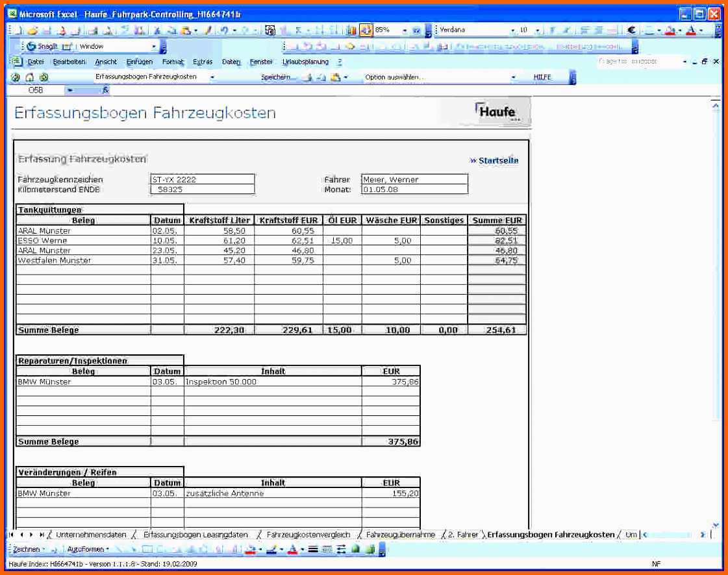
Task: Click the last sheet tab navigation arrow
Action: click(42, 535)
